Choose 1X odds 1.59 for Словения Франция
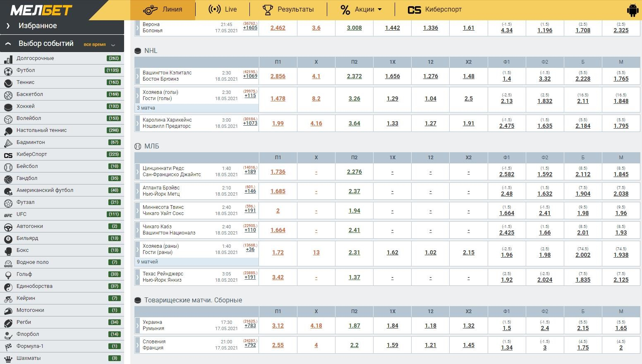The width and height of the screenshot is (642, 364). [x=392, y=345]
